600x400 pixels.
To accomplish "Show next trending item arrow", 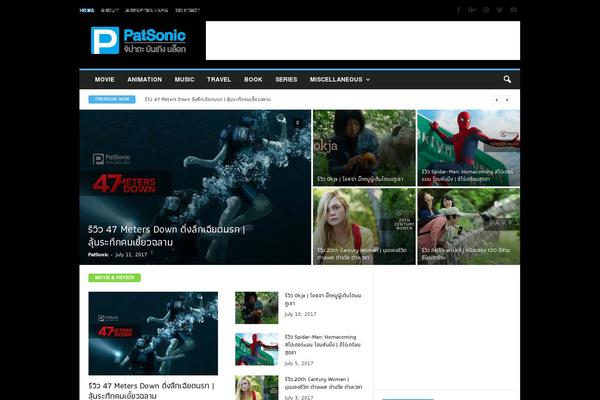I will pos(507,100).
